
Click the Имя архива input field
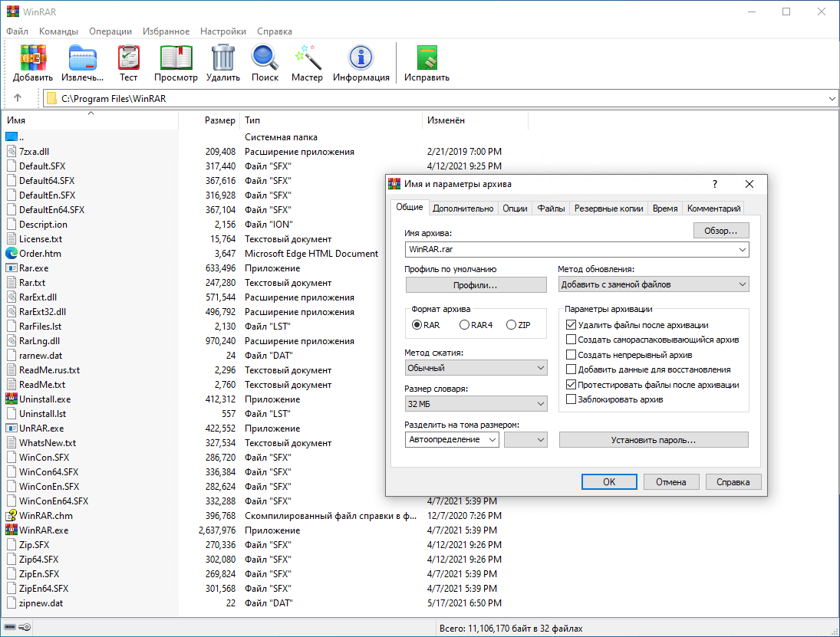tap(569, 250)
